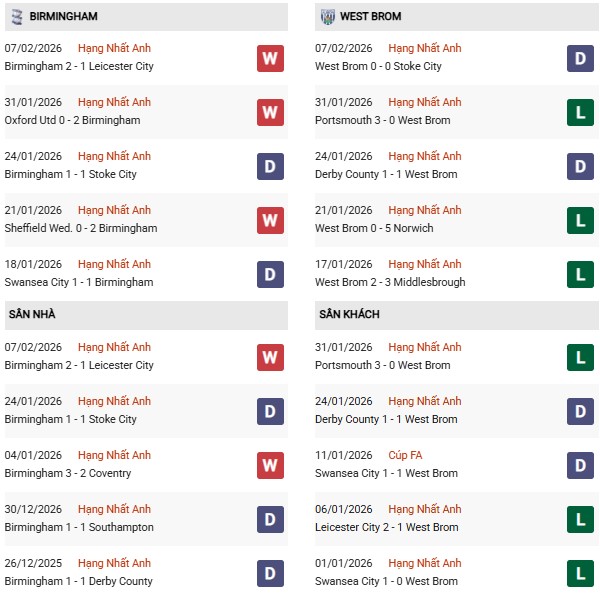Click the L badge for West Brom 0-5 Norwich
Viewport: 600px width, 594px height.
pyautogui.click(x=580, y=220)
